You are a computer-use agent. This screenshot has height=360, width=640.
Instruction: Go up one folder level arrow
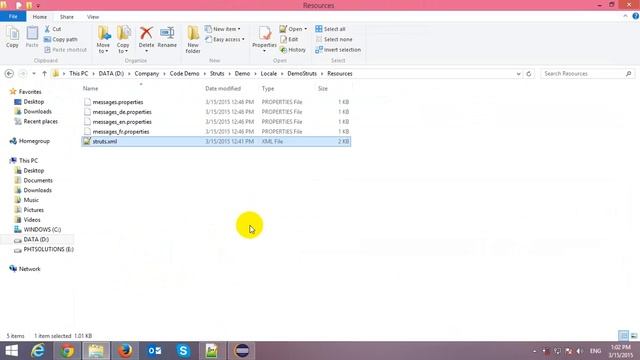44,73
